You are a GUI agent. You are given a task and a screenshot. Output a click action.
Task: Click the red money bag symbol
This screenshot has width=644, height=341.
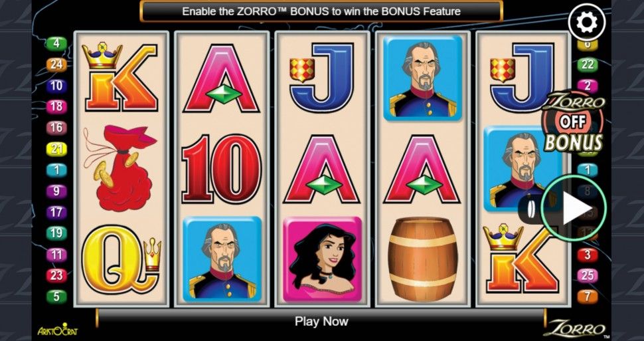click(120, 168)
